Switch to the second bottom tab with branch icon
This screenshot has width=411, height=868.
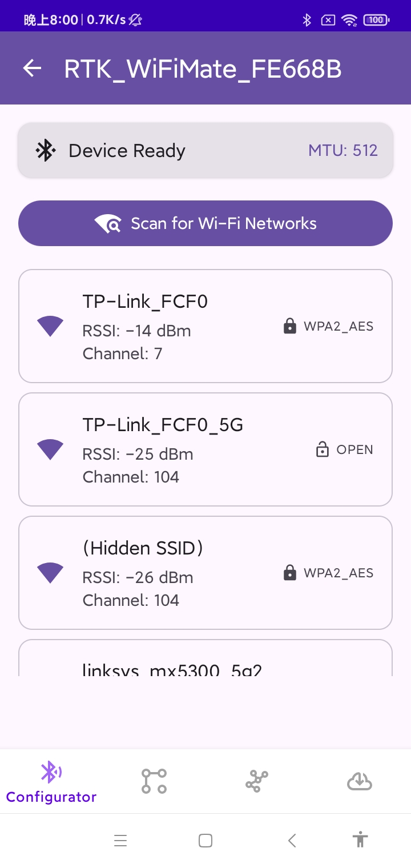pyautogui.click(x=154, y=781)
